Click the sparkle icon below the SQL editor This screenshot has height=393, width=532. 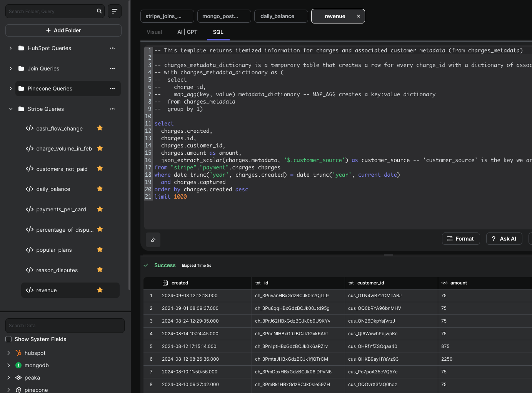153,240
